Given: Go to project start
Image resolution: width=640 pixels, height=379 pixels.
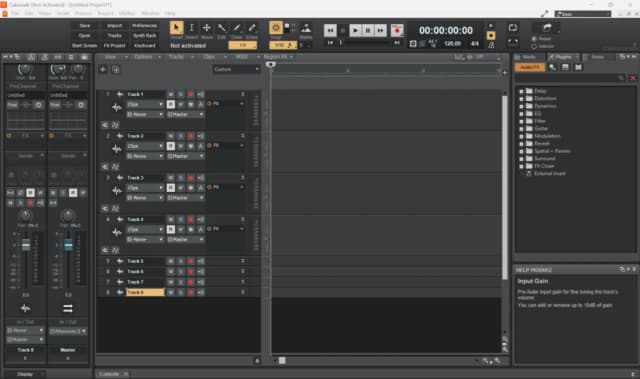Looking at the screenshot, I should point(330,43).
